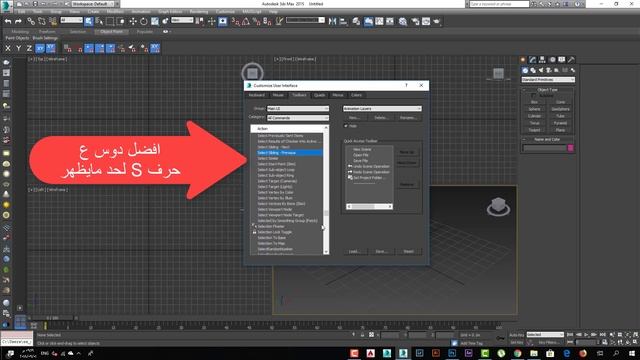This screenshot has width=640, height=360.
Task: Click the New... toolbar button
Action: tap(354, 118)
